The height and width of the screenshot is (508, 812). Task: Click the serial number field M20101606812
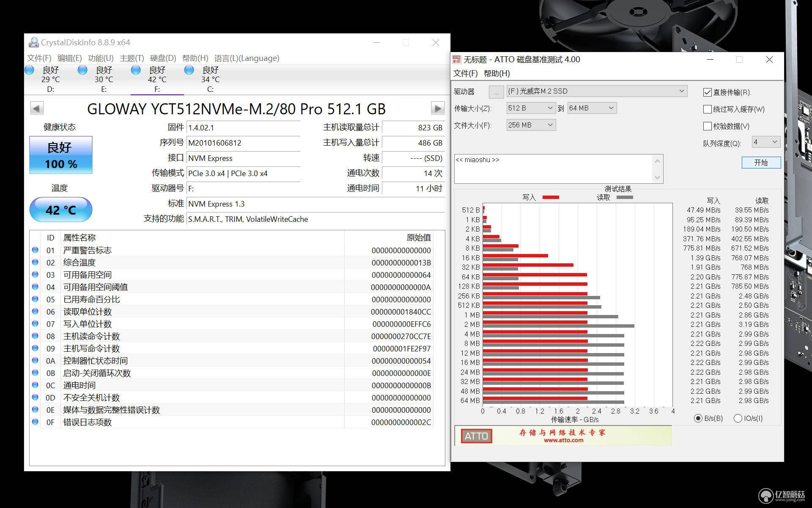[243, 143]
